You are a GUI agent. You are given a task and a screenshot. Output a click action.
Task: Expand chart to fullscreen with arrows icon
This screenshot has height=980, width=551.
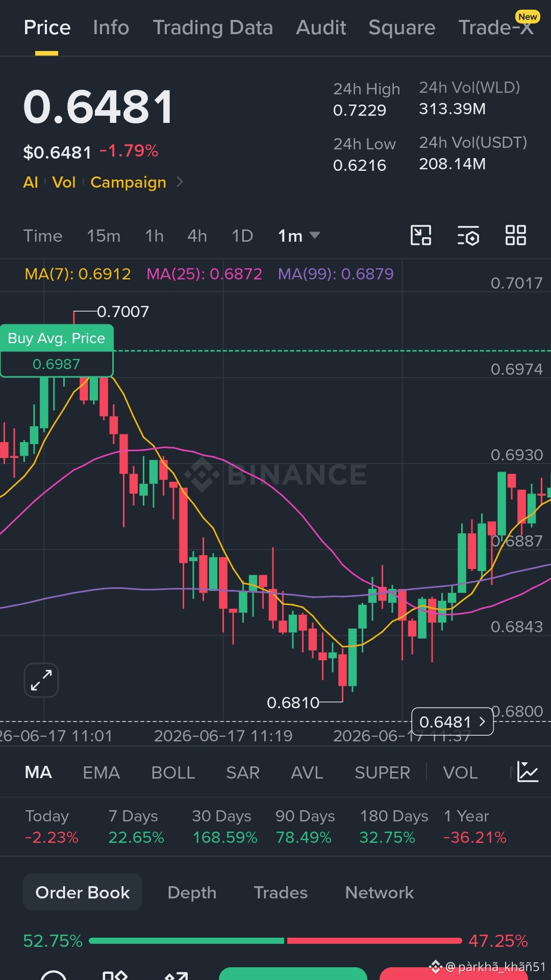tap(41, 680)
